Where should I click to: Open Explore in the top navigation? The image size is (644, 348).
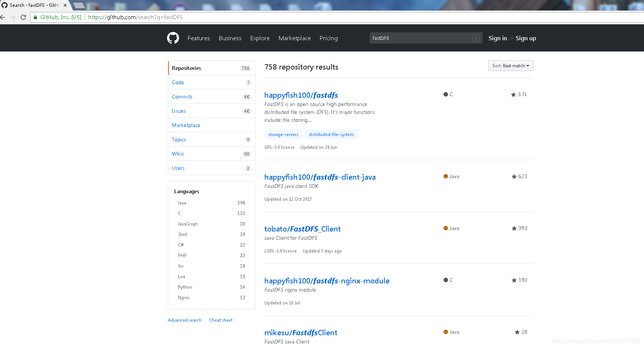pos(260,38)
